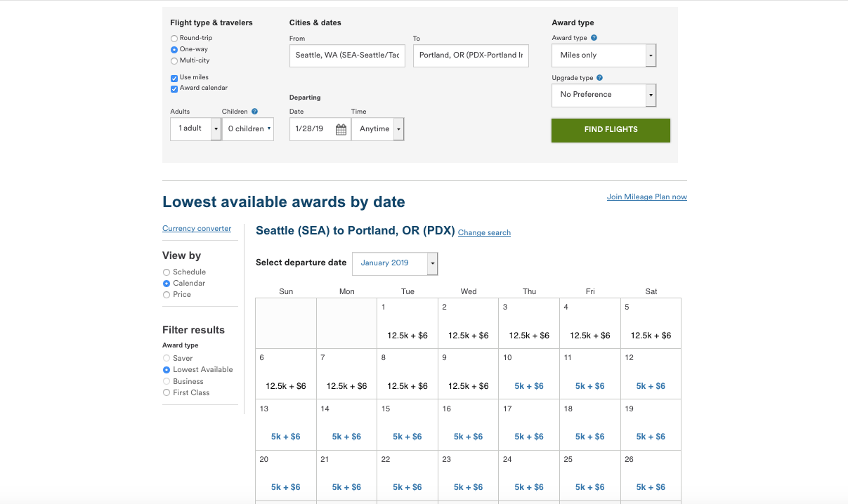Screen dimensions: 848x504
Task: Open the January 2019 month dropdown
Action: (x=394, y=263)
